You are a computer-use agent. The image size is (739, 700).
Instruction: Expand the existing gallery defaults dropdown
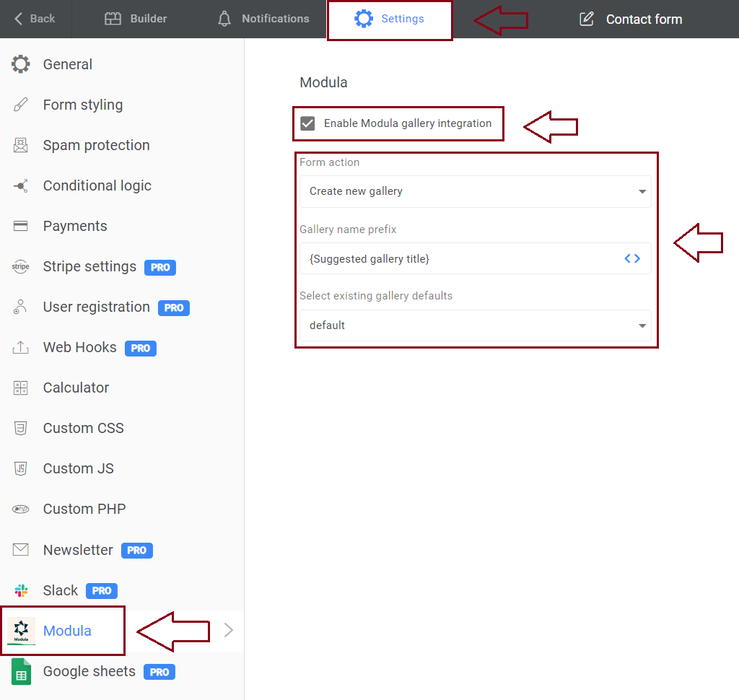point(475,325)
